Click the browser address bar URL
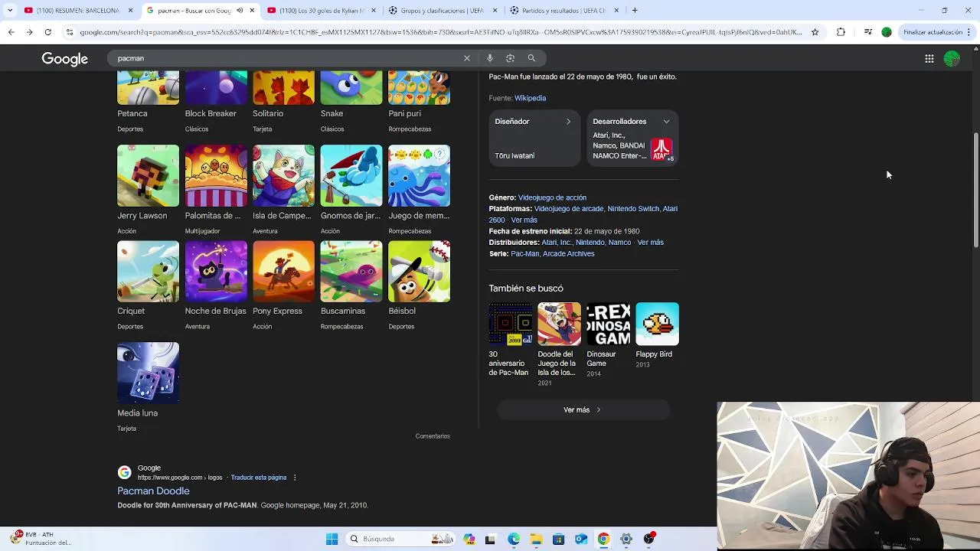 (x=440, y=32)
